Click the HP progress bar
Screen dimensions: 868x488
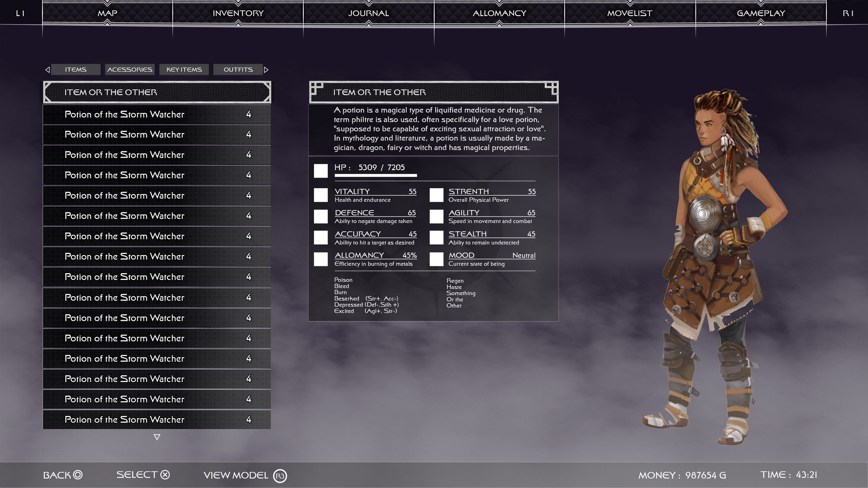376,175
